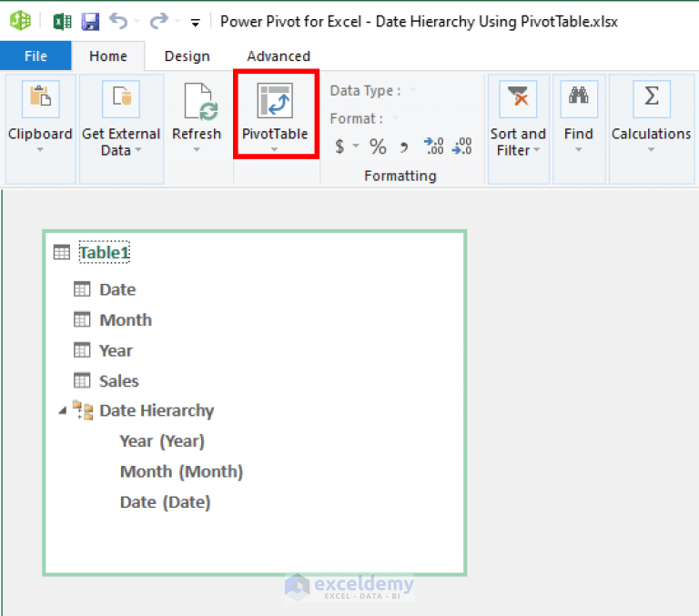Click the Table1 table icon
The height and width of the screenshot is (616, 699).
coord(62,252)
